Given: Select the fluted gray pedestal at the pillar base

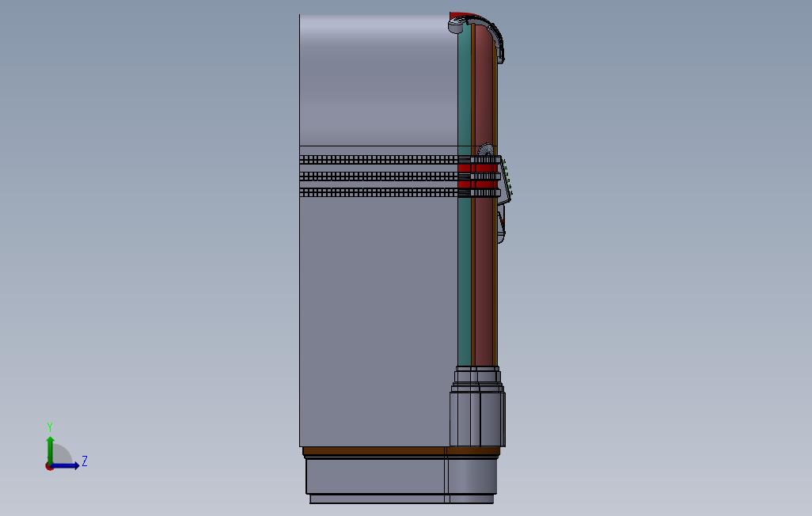Looking at the screenshot, I should click(477, 407).
